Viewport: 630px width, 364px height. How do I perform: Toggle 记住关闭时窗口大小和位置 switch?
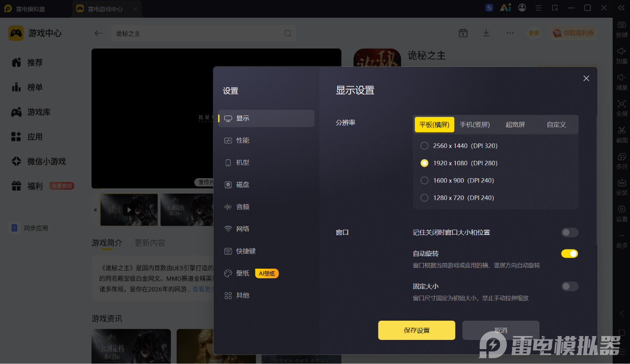pyautogui.click(x=569, y=233)
